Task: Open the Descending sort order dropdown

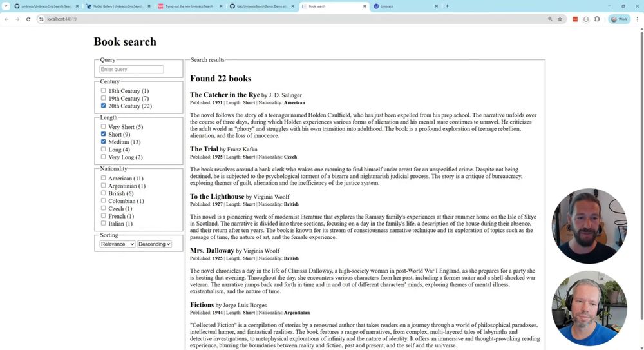Action: coord(155,244)
